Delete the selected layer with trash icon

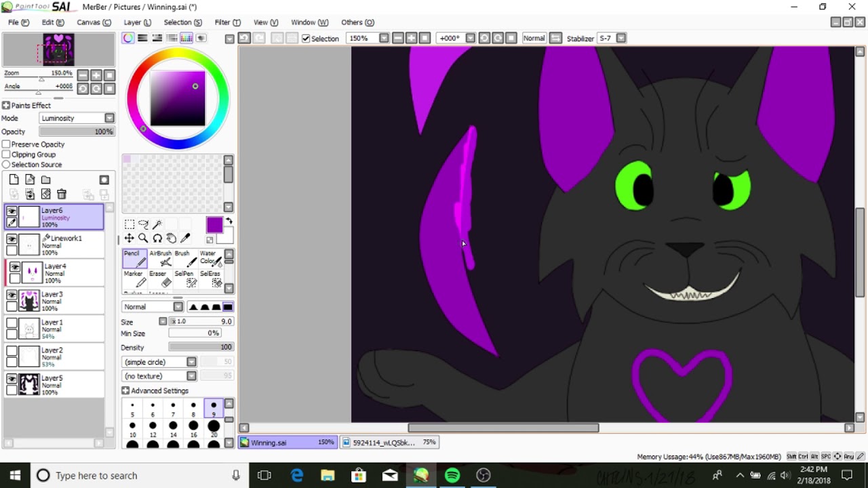coord(62,195)
